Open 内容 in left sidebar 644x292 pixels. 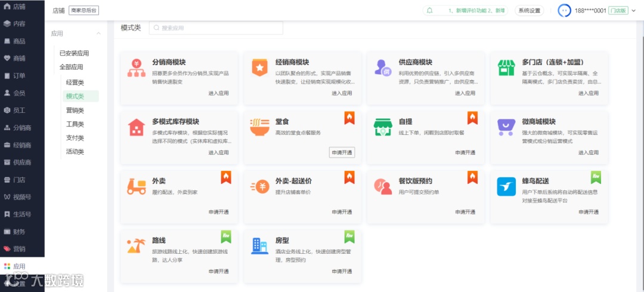click(x=14, y=24)
